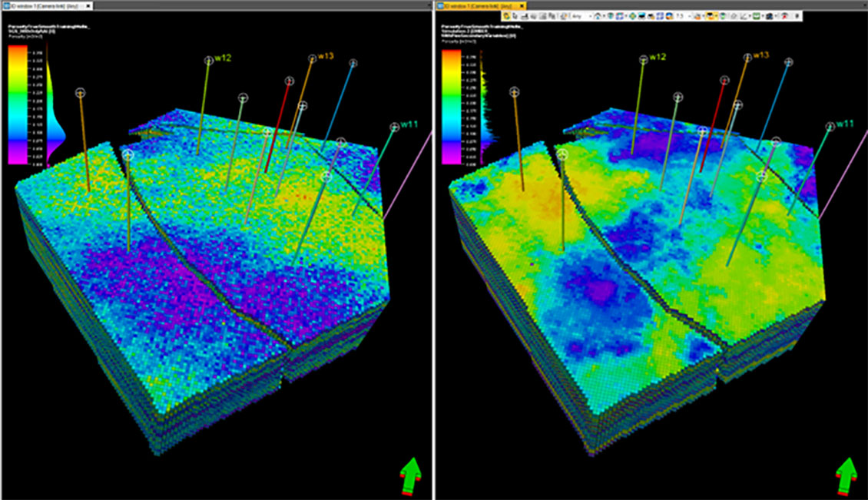Screen dimensions: 868x500
Task: Click the orange bucket-style display icon
Action: [697, 16]
